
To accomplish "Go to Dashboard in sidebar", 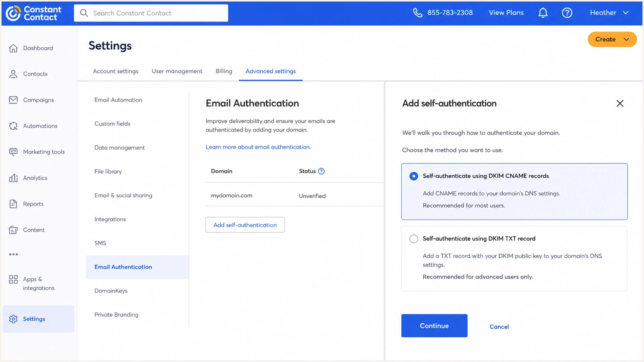I will click(38, 48).
